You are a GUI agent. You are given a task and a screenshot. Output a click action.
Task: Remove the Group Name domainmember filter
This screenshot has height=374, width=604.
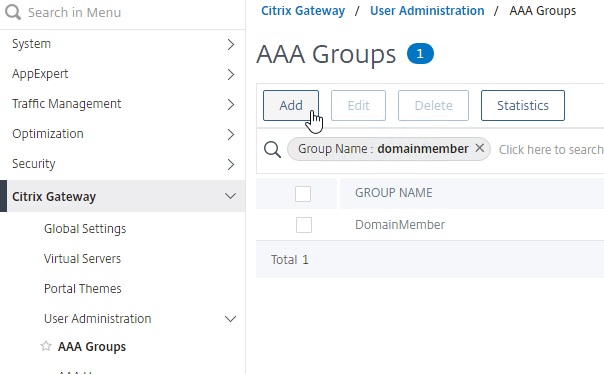point(480,148)
